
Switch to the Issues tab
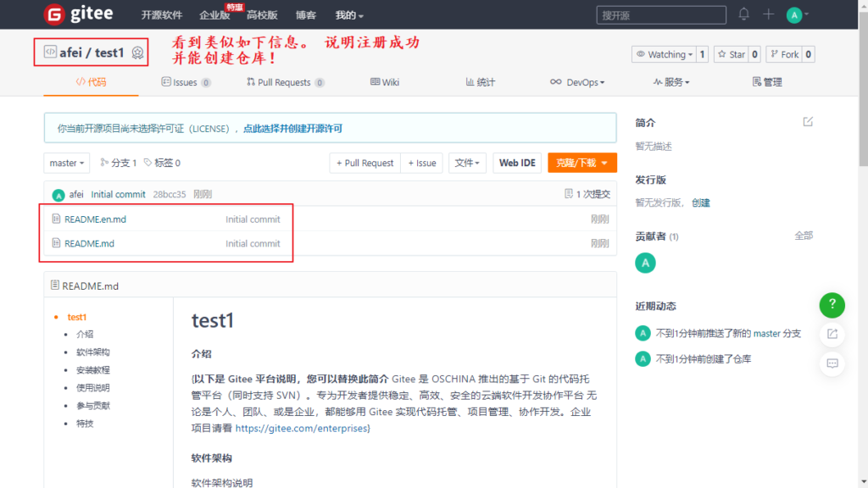pos(185,82)
